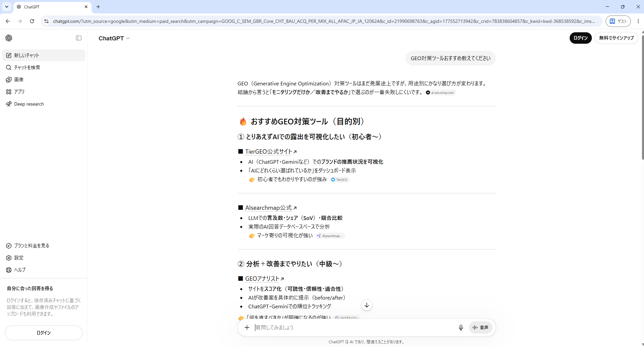Viewport: 644px width, 347px height.
Task: Click the black ログイン button at top right
Action: pos(580,38)
